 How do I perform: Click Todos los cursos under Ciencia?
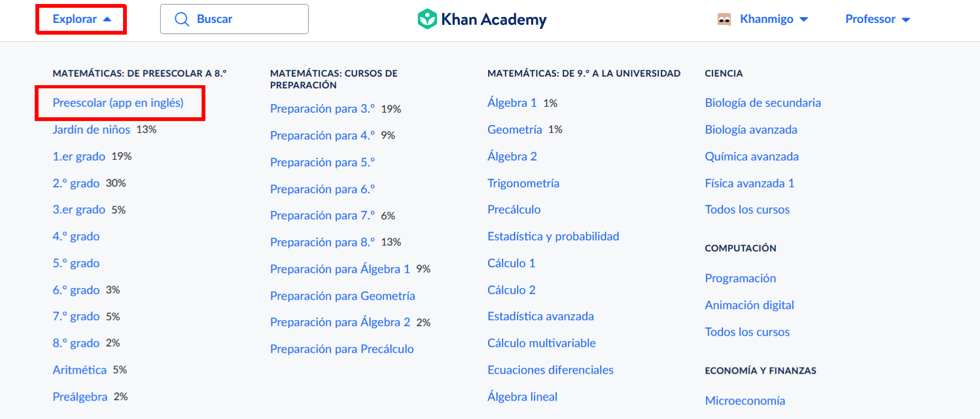[x=747, y=209]
